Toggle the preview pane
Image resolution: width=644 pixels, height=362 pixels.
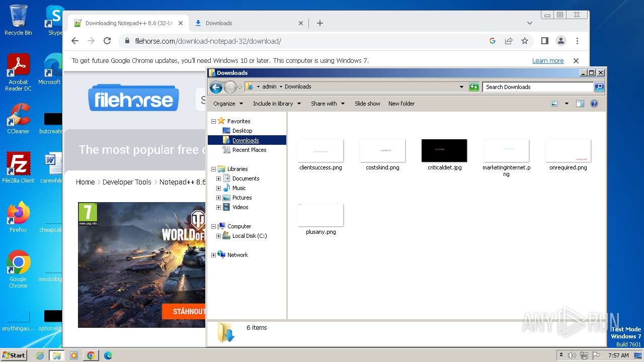click(580, 104)
